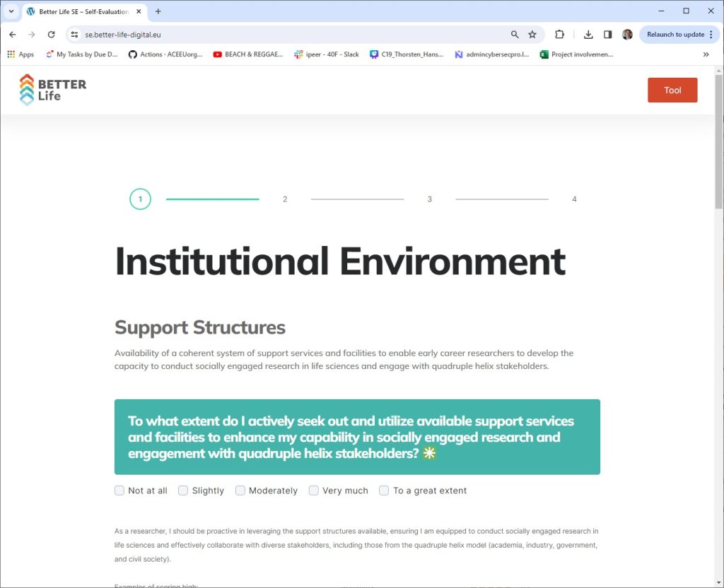
Task: Click the red Tool button
Action: [x=672, y=90]
